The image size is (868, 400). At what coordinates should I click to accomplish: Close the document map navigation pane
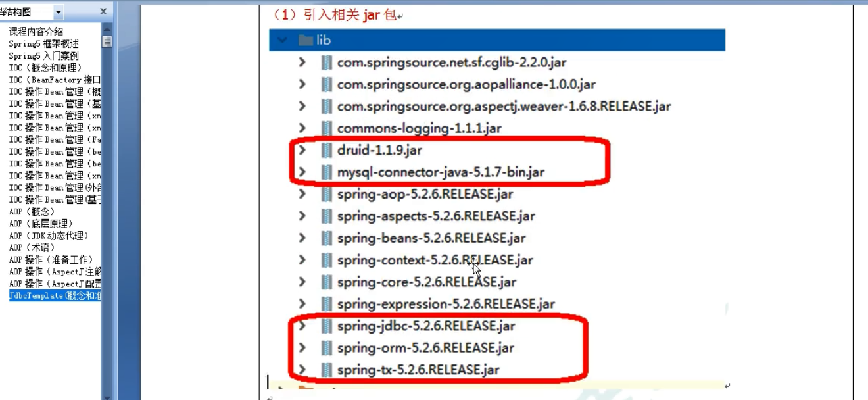point(103,12)
